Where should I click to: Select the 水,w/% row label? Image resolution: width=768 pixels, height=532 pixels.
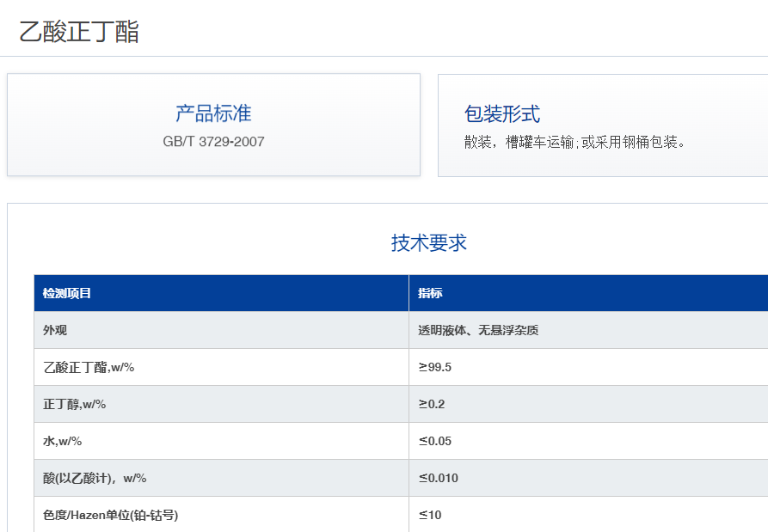pos(62,441)
